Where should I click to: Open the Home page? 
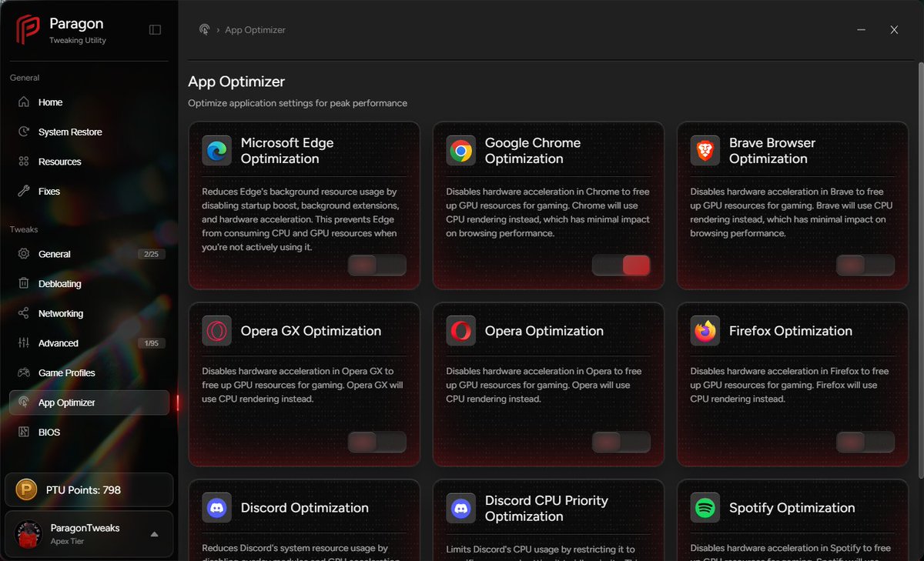tap(89, 102)
